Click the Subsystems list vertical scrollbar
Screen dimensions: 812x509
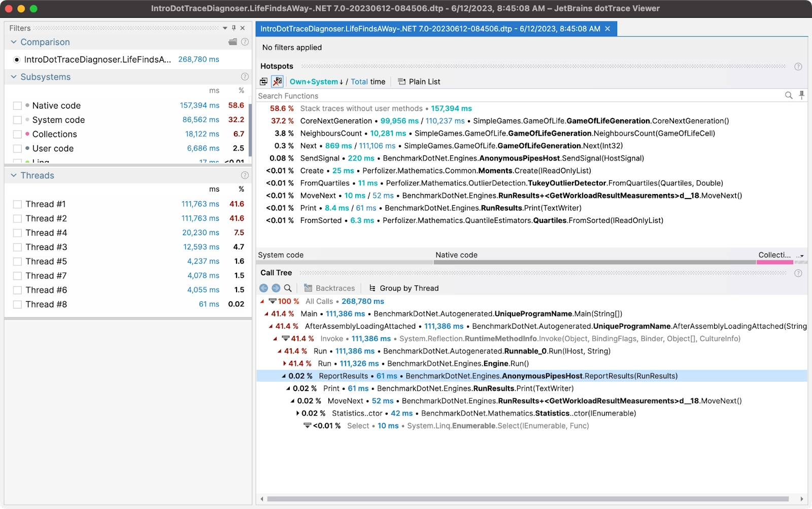pos(250,129)
